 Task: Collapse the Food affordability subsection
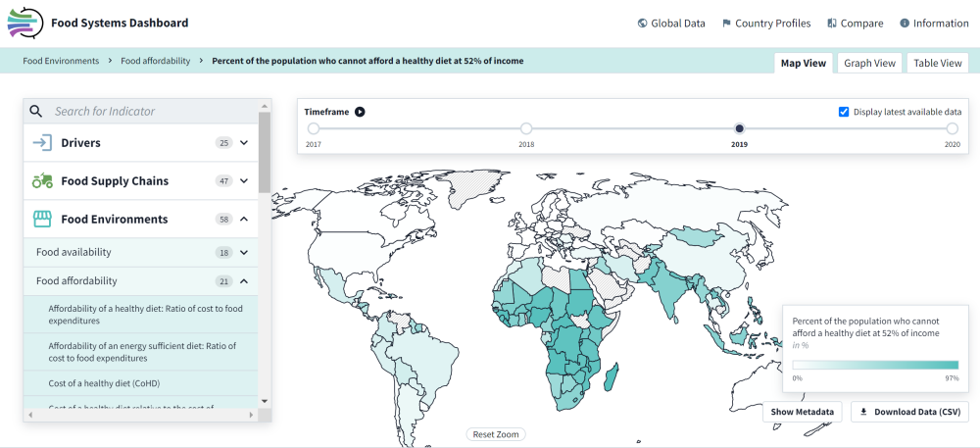coord(244,281)
